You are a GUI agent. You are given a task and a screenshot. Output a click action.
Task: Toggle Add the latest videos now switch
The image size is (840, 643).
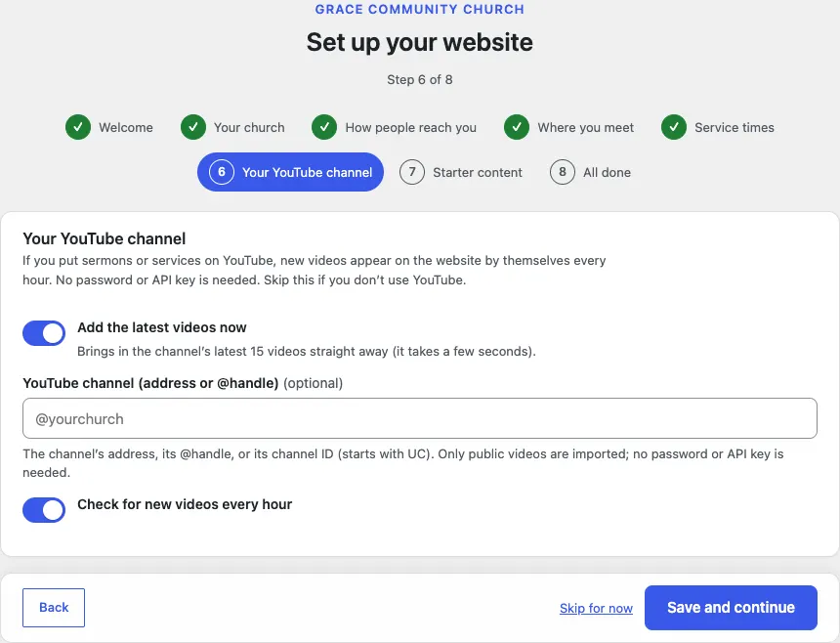pos(44,333)
